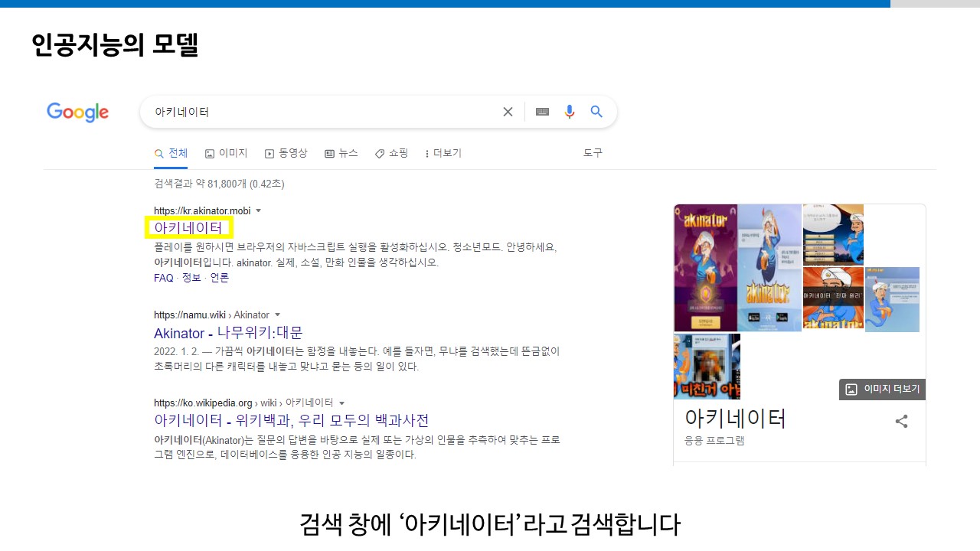Click the https://ko.wikipedia.org URL text
The image size is (980, 551).
click(x=203, y=403)
